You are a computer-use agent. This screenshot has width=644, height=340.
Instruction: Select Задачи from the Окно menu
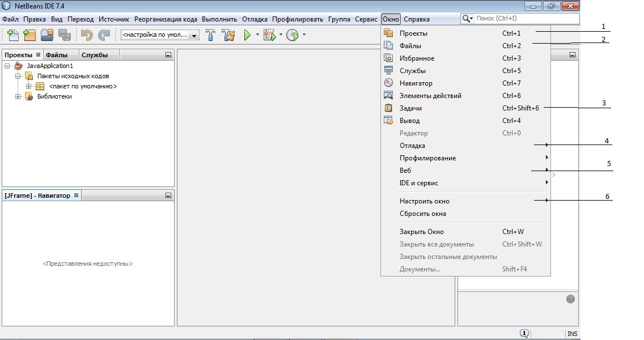[x=466, y=108]
